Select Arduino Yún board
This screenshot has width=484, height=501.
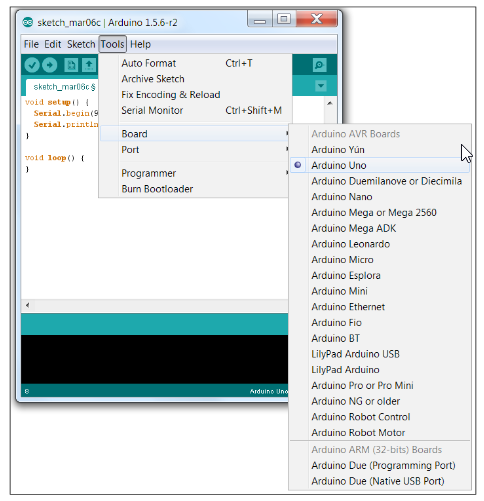[x=380, y=150]
